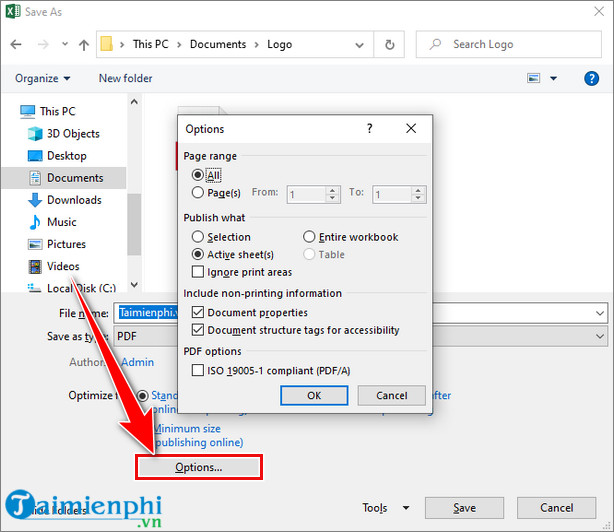Viewport: 614px width, 532px height.
Task: Change view using the view icon
Action: click(533, 78)
